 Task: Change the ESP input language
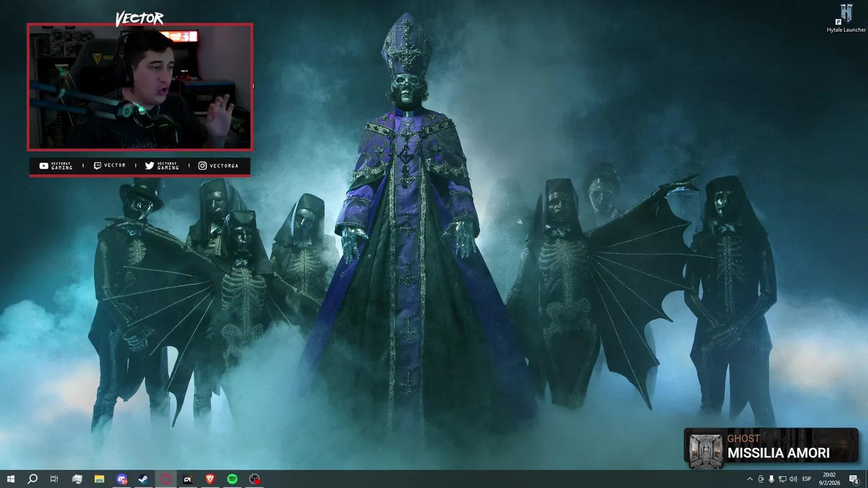click(807, 479)
